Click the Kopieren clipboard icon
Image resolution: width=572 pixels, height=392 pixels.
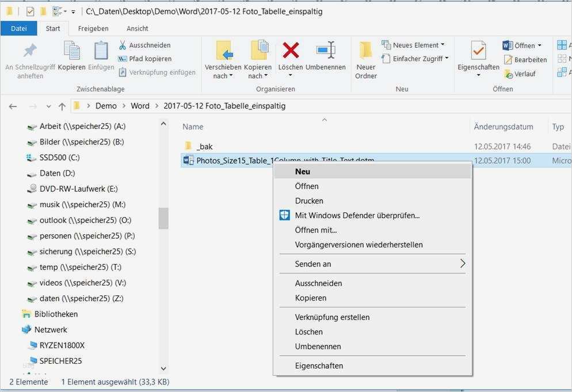click(72, 51)
